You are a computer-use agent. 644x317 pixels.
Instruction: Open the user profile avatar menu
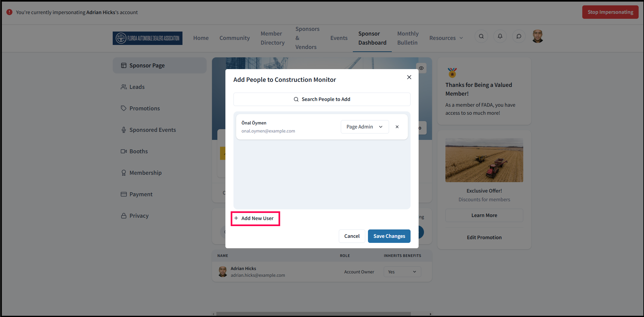click(538, 36)
